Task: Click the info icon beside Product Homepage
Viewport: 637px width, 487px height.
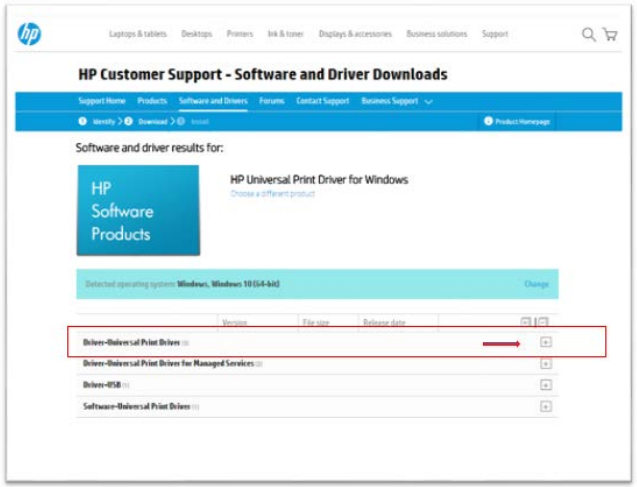Action: coord(488,121)
